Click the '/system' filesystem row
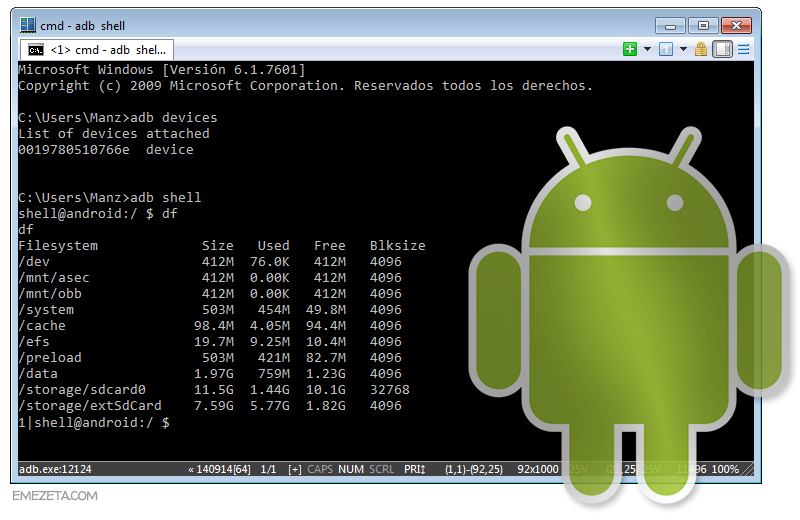The height and width of the screenshot is (520, 800). point(210,310)
